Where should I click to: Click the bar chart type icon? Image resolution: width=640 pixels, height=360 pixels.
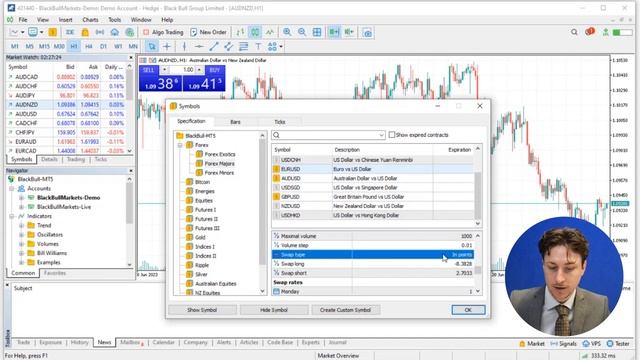click(x=240, y=32)
